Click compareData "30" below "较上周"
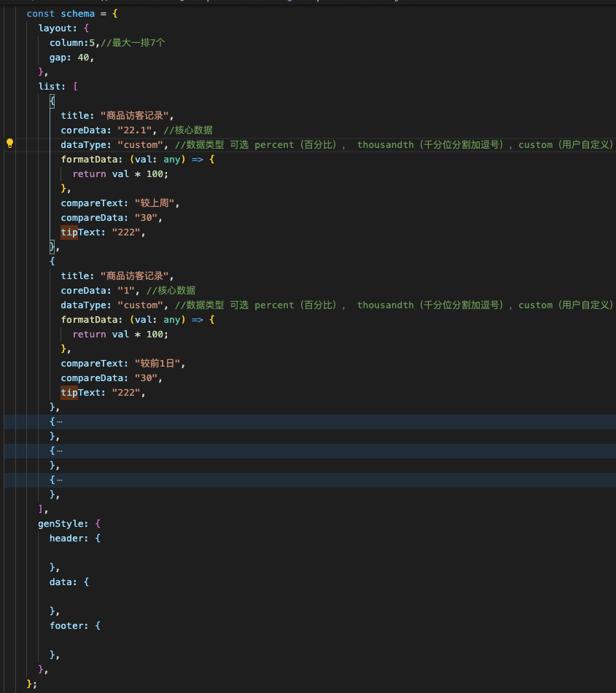616x693 pixels. [x=146, y=218]
